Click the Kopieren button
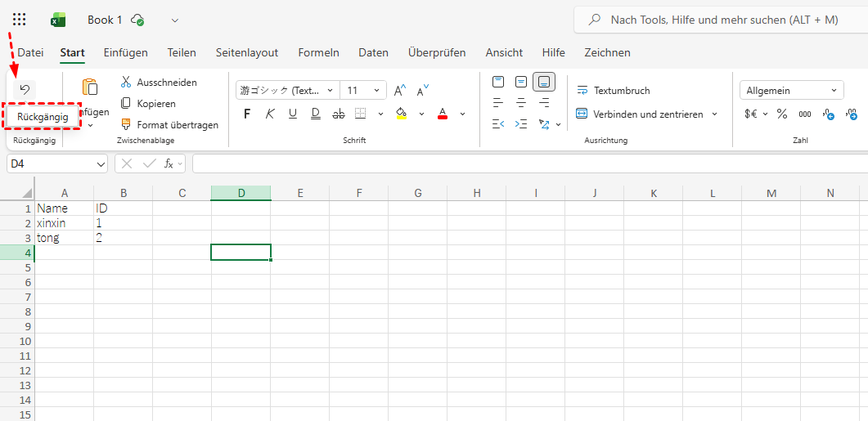This screenshot has width=868, height=421. point(148,104)
